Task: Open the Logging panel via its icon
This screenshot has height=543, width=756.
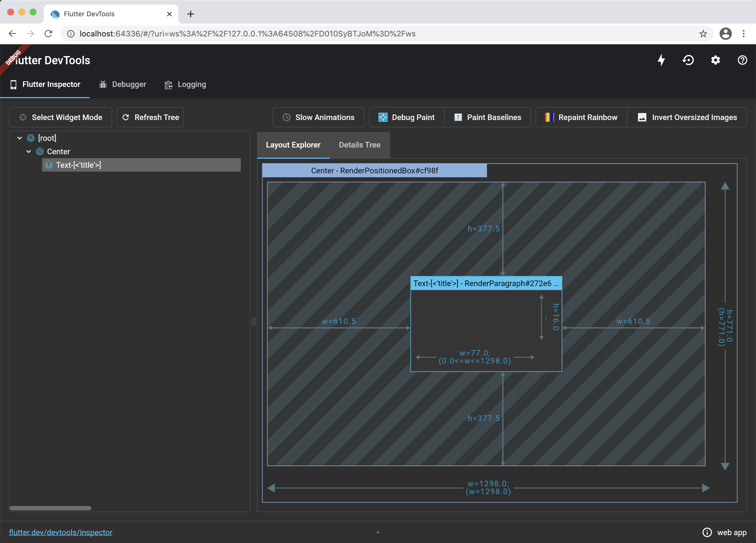Action: [168, 84]
